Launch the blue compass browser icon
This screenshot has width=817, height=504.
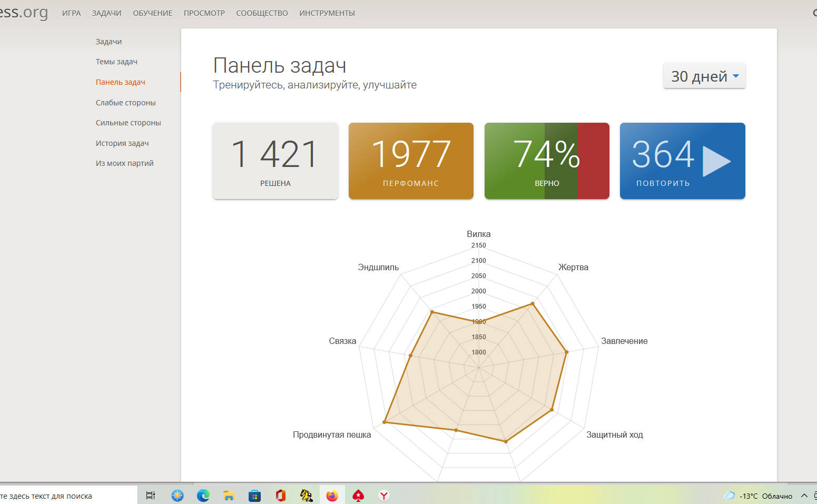pos(178,496)
